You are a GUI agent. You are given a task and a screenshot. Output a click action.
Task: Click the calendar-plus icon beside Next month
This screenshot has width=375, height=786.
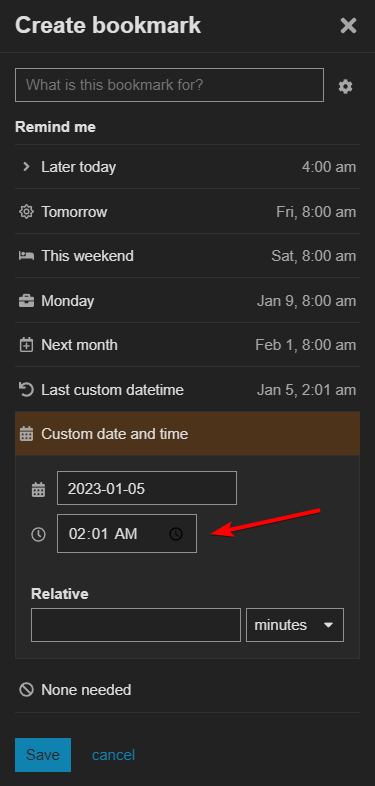point(26,345)
